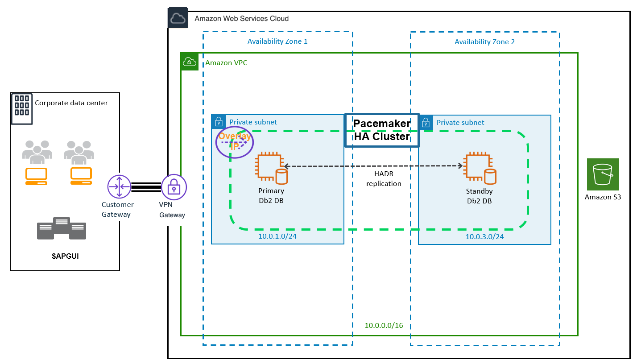This screenshot has width=641, height=364.
Task: Click the Amazon S3 bucket icon
Action: pos(603,174)
